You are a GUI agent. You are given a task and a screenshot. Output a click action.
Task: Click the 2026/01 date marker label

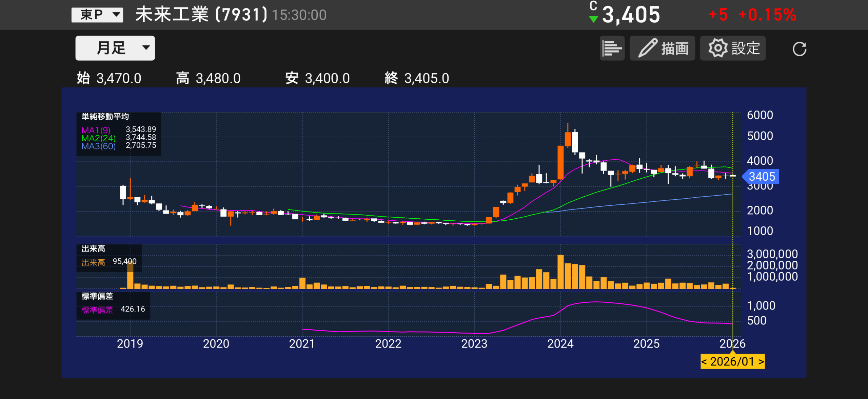[x=732, y=362]
